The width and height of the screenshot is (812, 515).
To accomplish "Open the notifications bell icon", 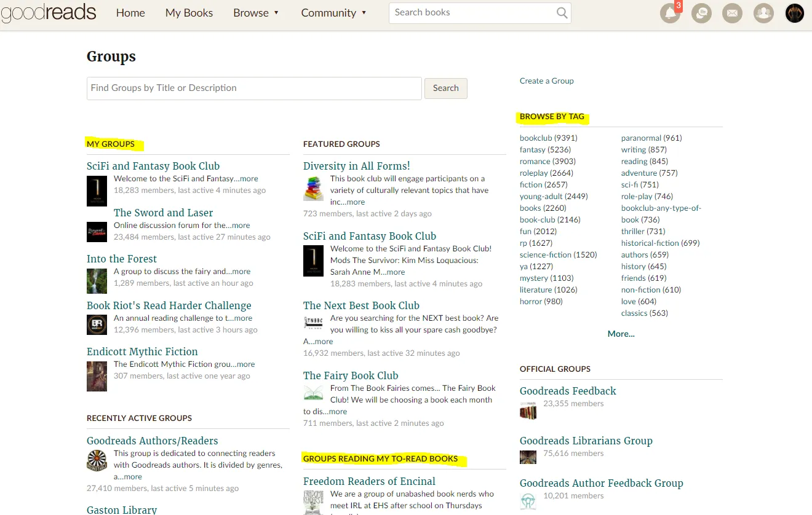I will click(x=670, y=13).
